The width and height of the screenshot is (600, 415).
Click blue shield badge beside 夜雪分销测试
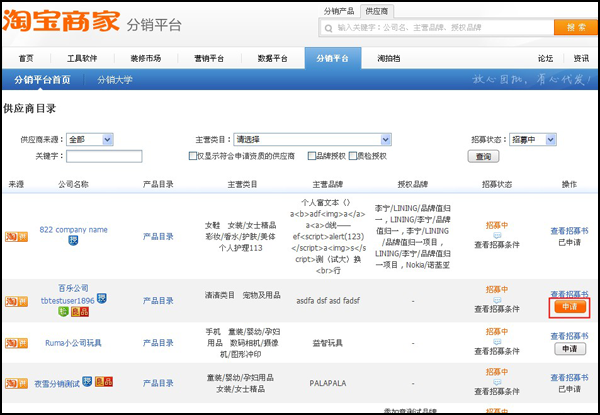(87, 381)
